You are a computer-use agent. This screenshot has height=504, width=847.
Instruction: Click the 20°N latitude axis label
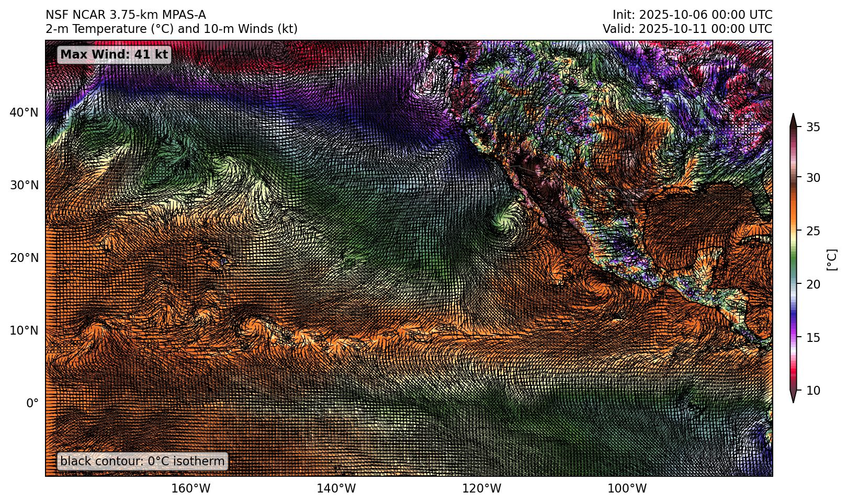pos(24,258)
